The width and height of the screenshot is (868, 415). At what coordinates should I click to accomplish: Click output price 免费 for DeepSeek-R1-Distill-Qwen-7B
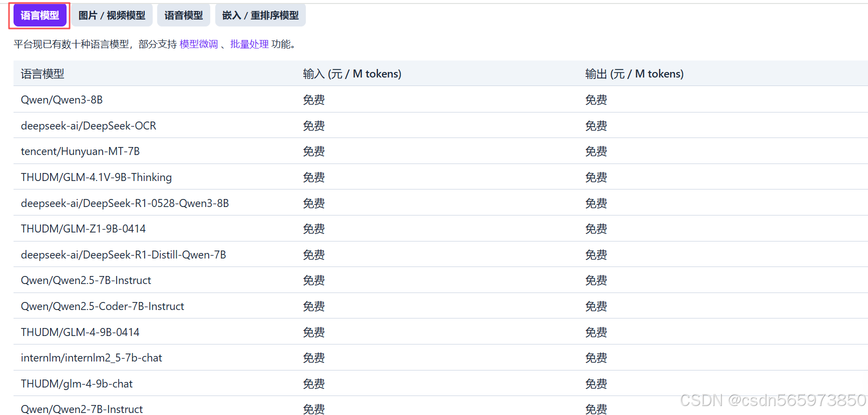point(596,254)
